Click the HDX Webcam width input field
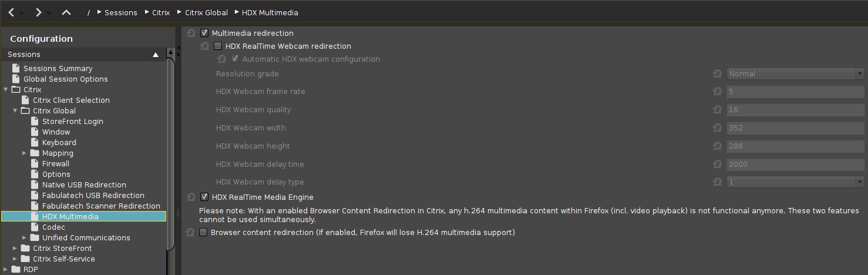This screenshot has height=275, width=868. click(795, 128)
